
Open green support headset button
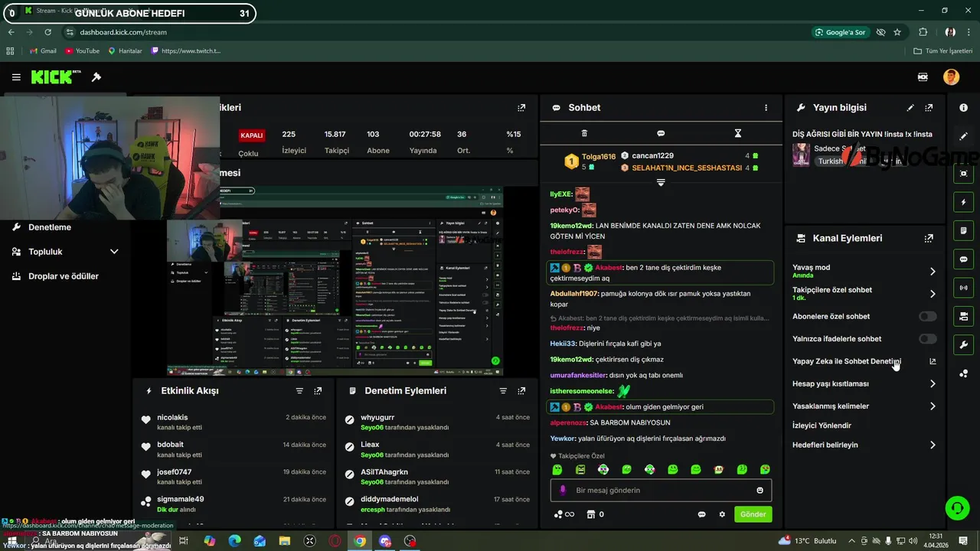956,507
